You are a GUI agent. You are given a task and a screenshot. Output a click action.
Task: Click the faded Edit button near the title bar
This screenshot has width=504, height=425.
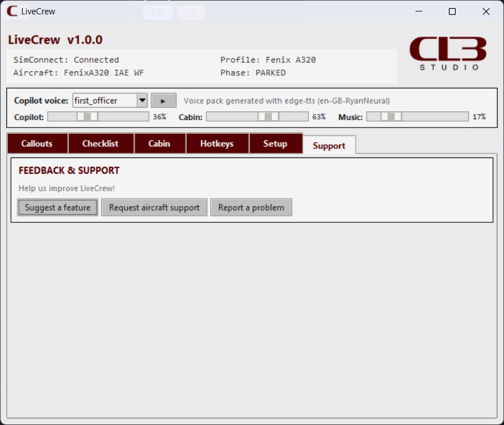(x=158, y=11)
